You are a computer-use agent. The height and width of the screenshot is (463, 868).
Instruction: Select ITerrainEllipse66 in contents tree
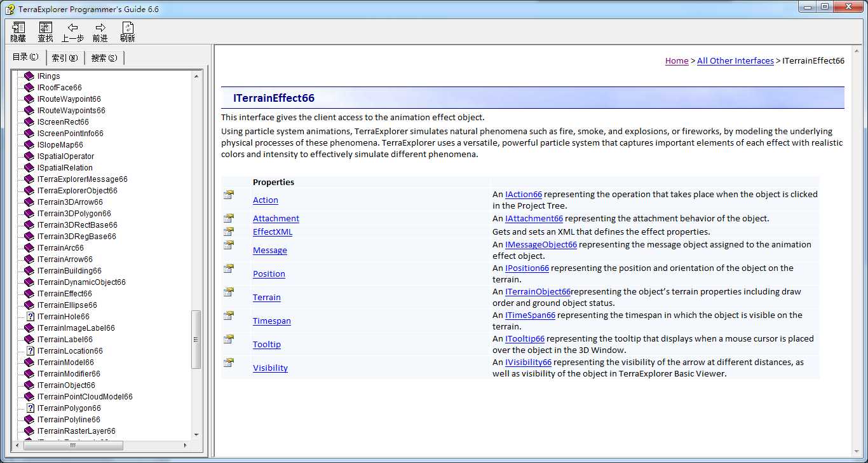tap(67, 305)
